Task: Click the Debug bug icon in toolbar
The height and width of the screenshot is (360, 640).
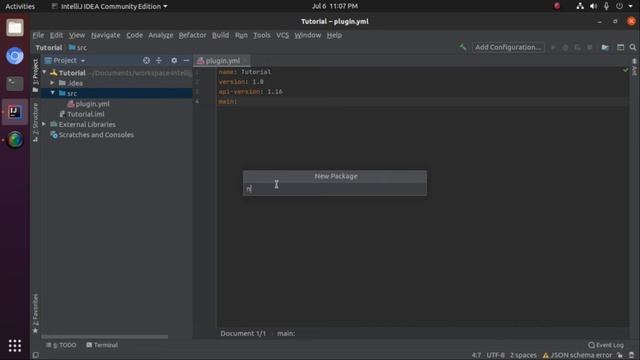Action: coord(565,47)
